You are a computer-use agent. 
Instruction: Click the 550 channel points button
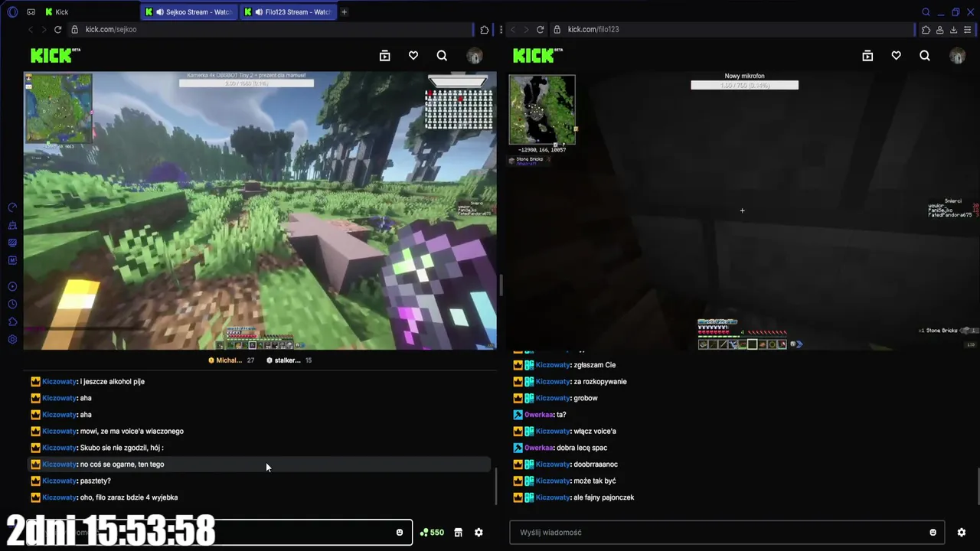pos(433,533)
